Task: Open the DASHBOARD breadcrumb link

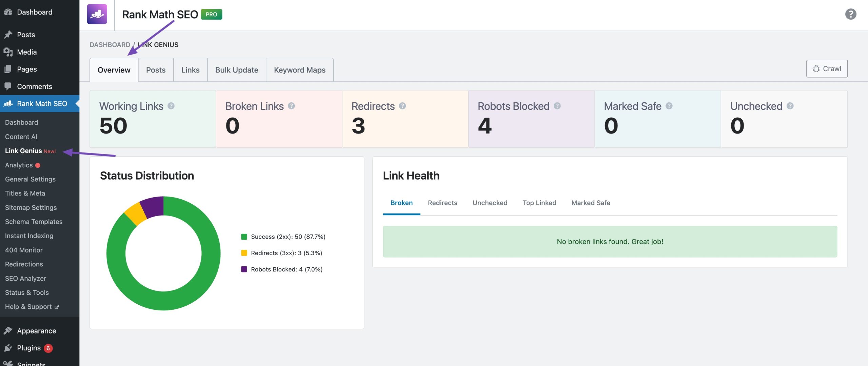Action: pyautogui.click(x=110, y=44)
